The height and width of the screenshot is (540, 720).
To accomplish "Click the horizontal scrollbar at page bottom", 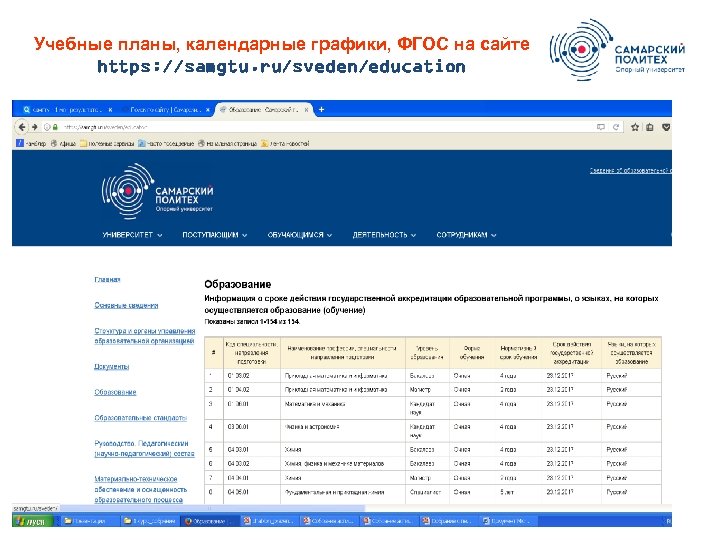I will (213, 508).
